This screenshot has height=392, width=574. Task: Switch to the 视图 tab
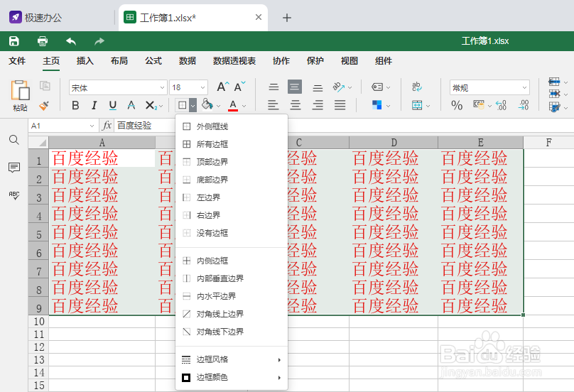click(350, 61)
